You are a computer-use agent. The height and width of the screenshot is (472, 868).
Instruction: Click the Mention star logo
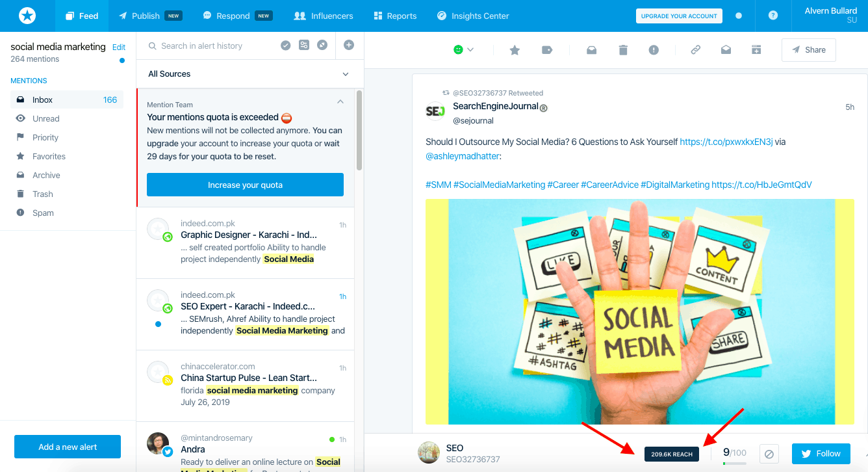(27, 16)
